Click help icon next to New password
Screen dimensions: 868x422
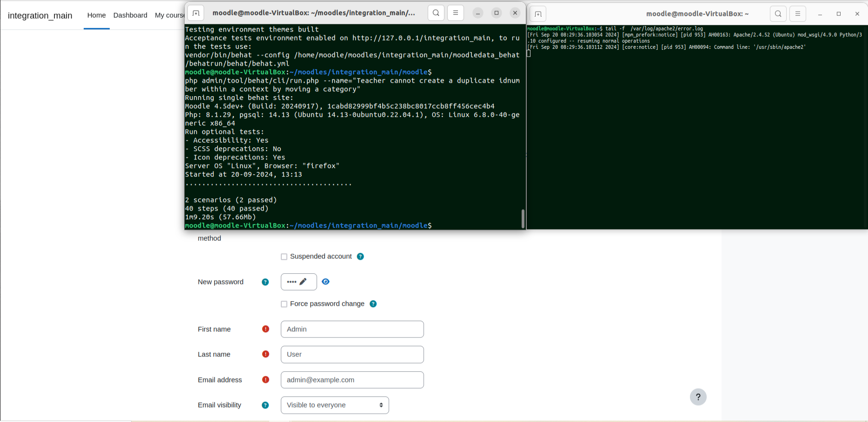pos(265,282)
